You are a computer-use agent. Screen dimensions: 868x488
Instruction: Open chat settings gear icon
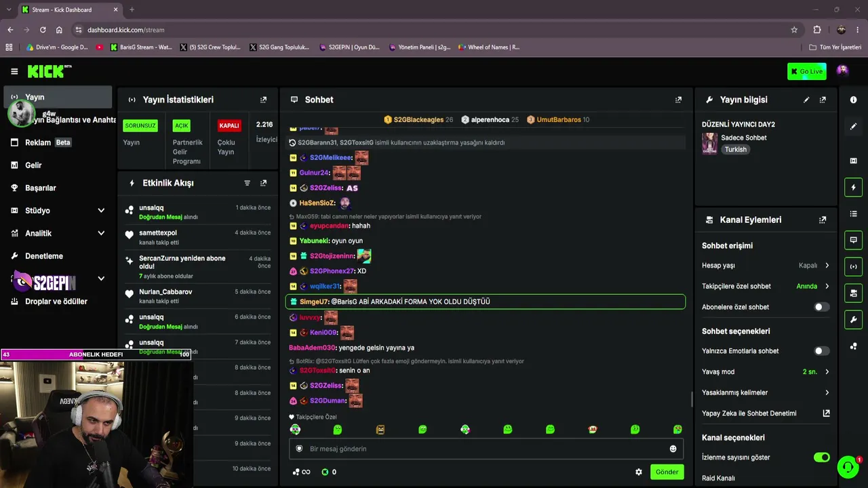[638, 472]
